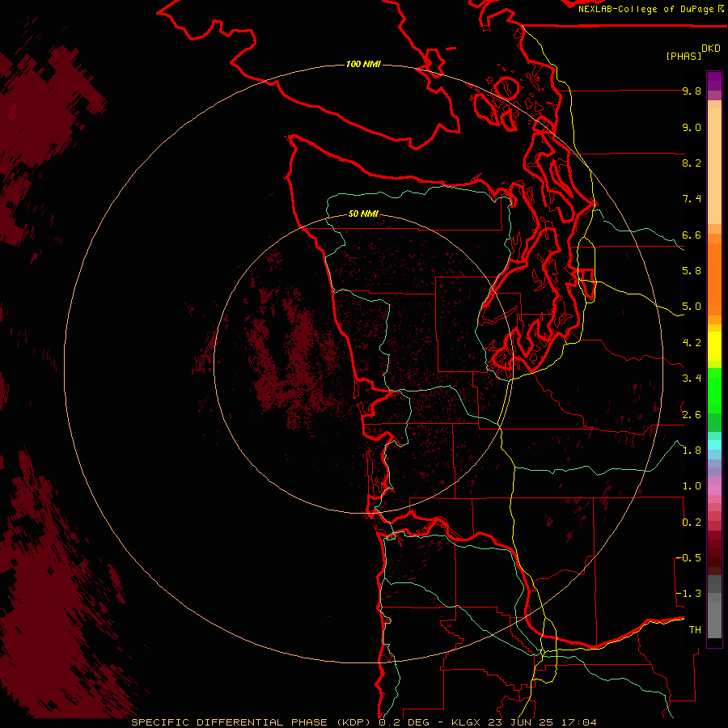Click the 5.0 color scale value

point(692,307)
